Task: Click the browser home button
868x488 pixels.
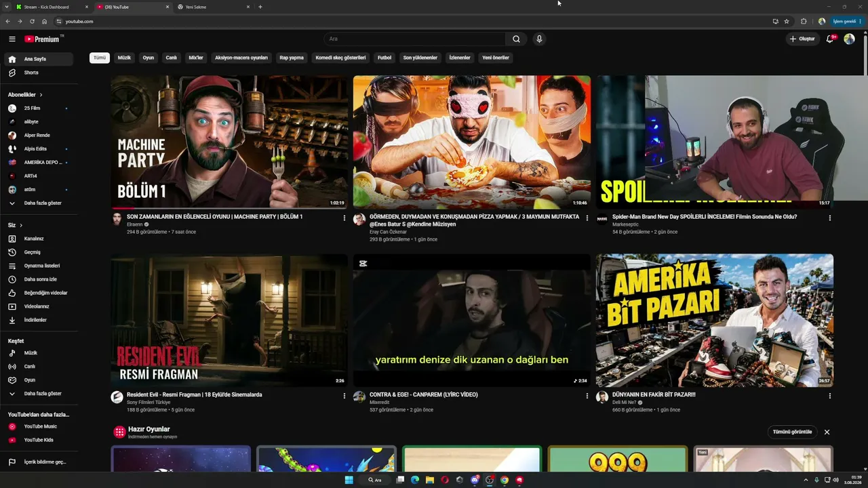Action: click(x=44, y=22)
